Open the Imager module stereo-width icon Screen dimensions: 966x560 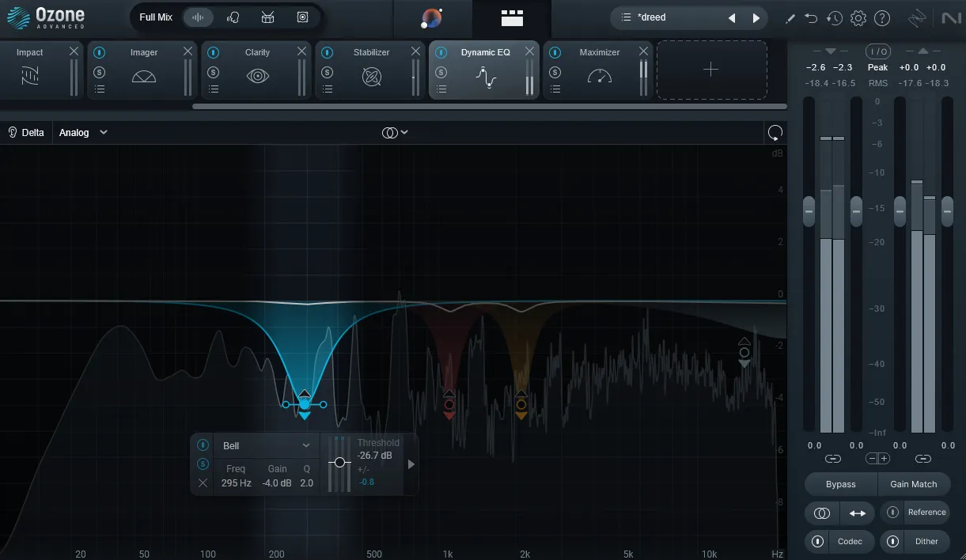(144, 77)
